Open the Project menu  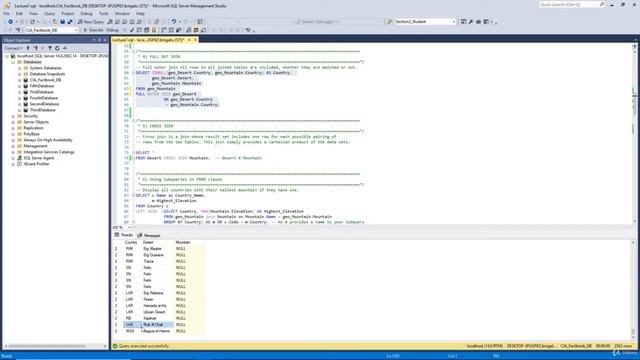pyautogui.click(x=68, y=13)
